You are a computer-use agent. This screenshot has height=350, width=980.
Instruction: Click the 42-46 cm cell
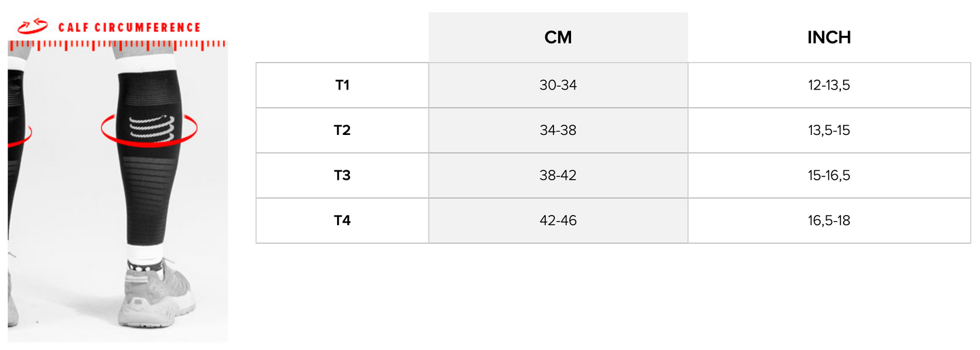[558, 220]
